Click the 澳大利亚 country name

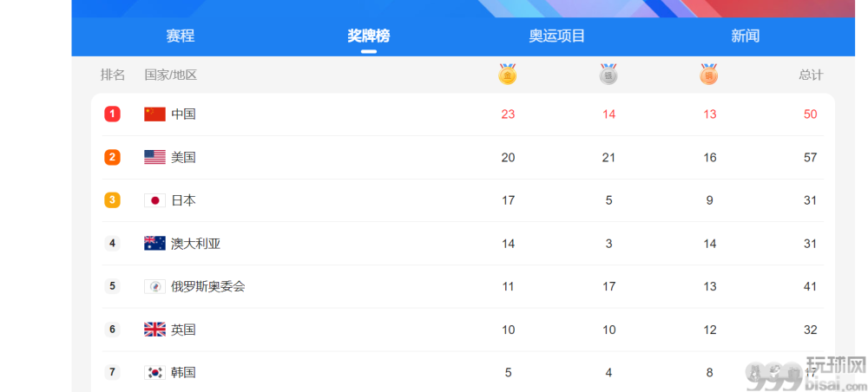(x=196, y=244)
